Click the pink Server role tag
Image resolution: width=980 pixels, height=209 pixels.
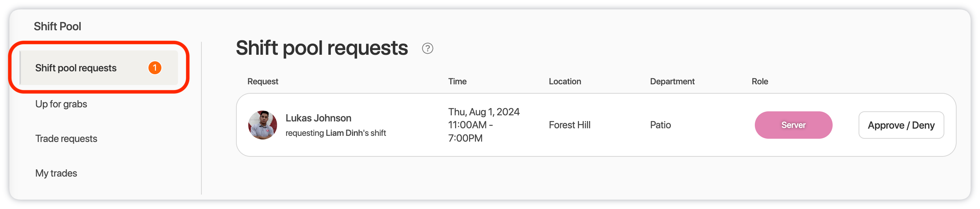click(793, 125)
